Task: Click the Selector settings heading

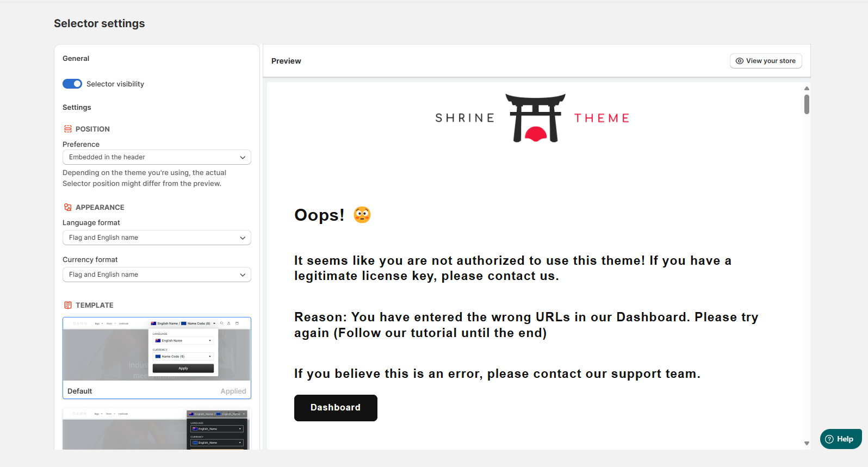Action: pyautogui.click(x=100, y=23)
